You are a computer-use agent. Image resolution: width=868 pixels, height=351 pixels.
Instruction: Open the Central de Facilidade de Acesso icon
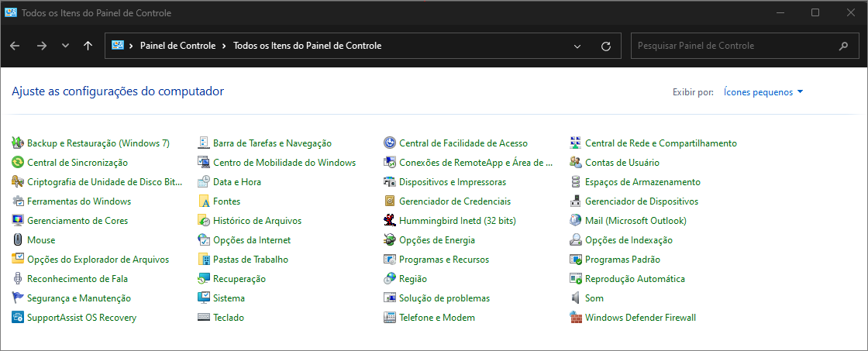click(390, 143)
